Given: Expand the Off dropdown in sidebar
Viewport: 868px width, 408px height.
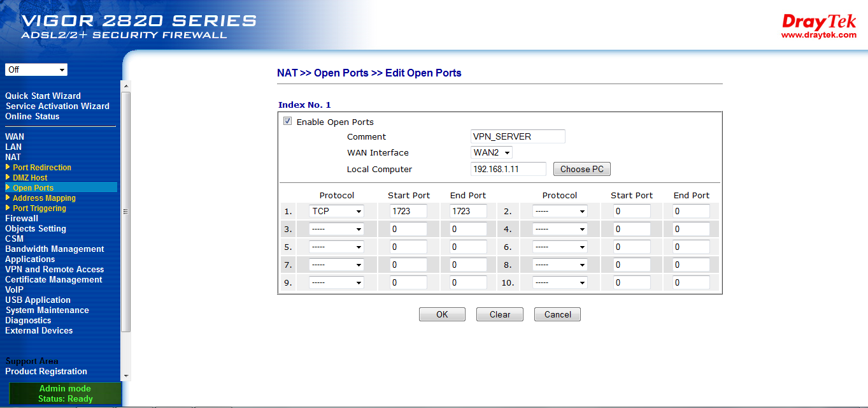Looking at the screenshot, I should click(36, 69).
